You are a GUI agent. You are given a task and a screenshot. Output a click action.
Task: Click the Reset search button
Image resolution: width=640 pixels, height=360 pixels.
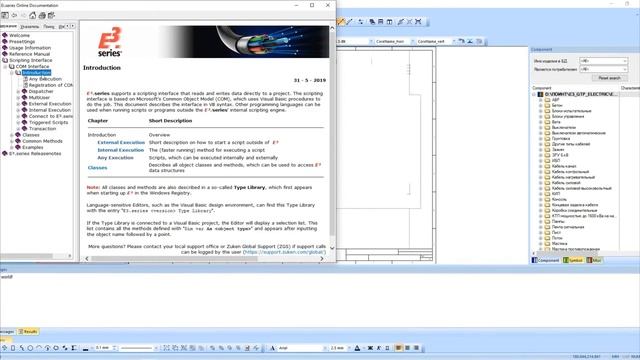click(609, 78)
